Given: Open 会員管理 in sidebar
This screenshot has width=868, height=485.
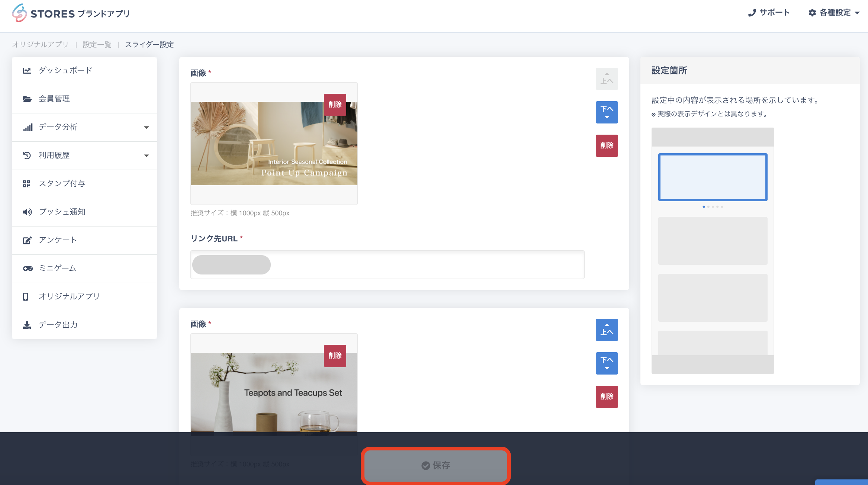Looking at the screenshot, I should [84, 99].
